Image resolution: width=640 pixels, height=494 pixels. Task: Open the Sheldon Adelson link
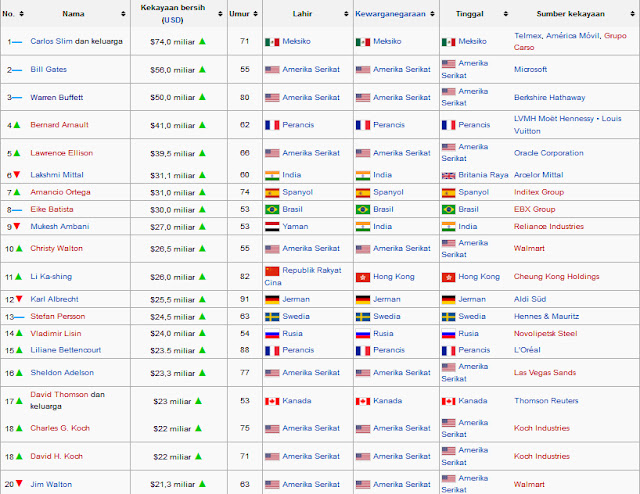click(62, 372)
